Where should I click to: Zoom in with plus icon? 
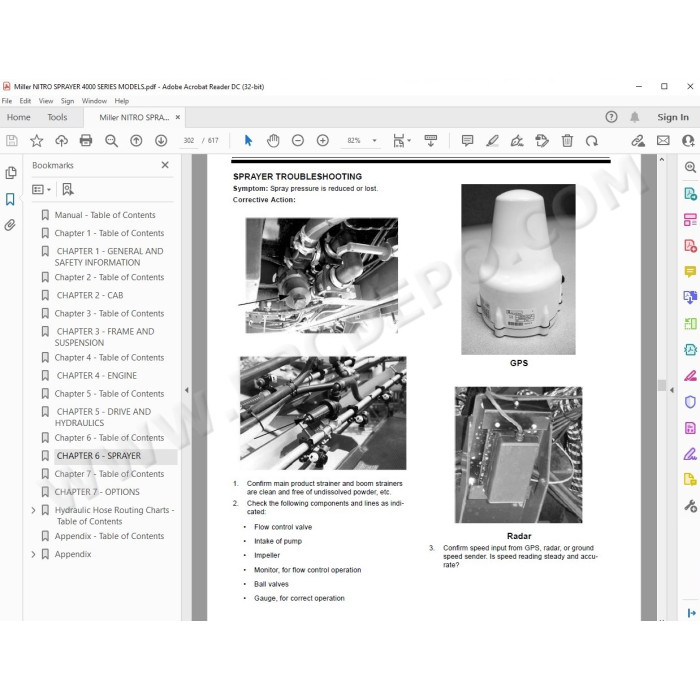tap(323, 141)
